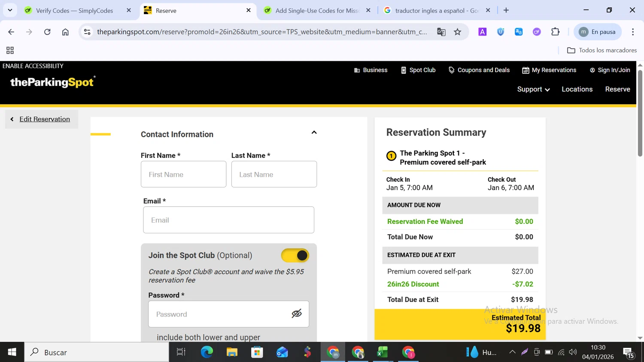Screen dimensions: 644x362
Task: Open Google Translate page icon
Action: (441, 32)
